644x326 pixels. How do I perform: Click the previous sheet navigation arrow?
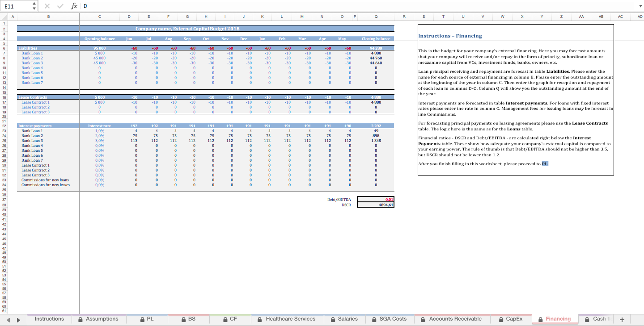[x=8, y=320]
